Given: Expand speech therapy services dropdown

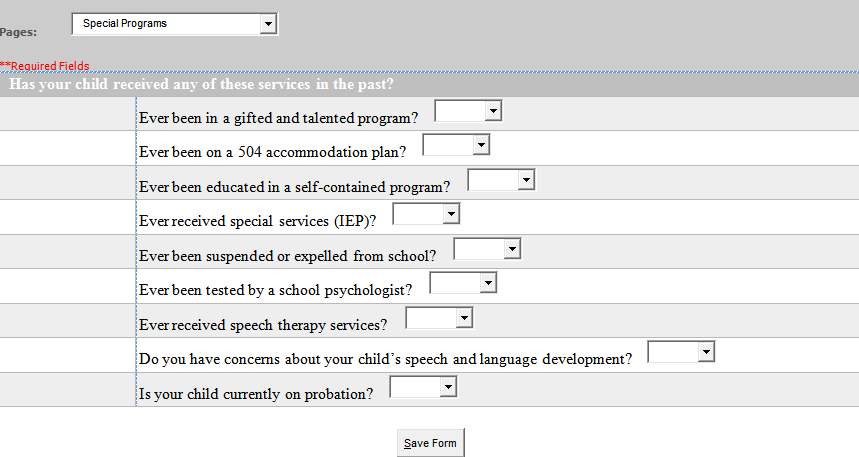Looking at the screenshot, I should [439, 318].
